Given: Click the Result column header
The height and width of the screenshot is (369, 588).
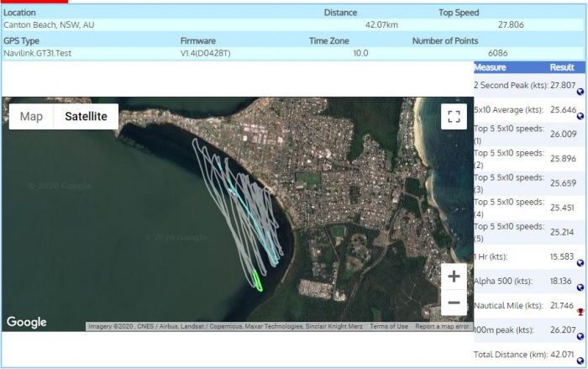Looking at the screenshot, I should pyautogui.click(x=562, y=67).
